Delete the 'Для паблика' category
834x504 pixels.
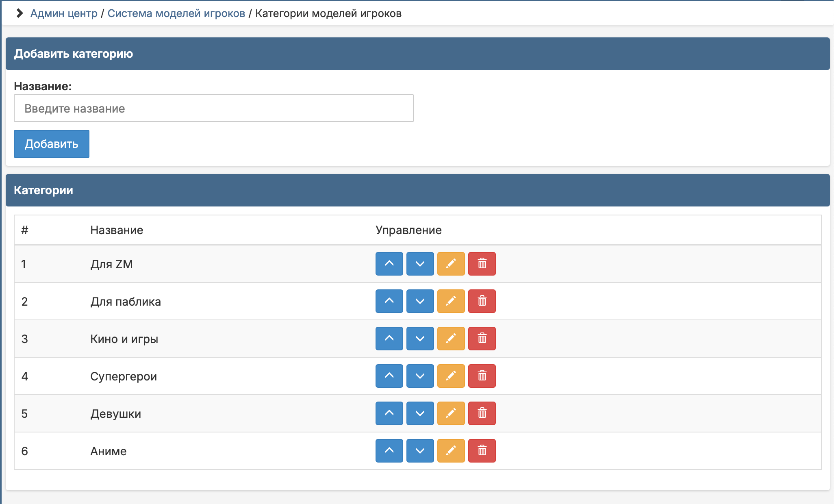coord(482,301)
